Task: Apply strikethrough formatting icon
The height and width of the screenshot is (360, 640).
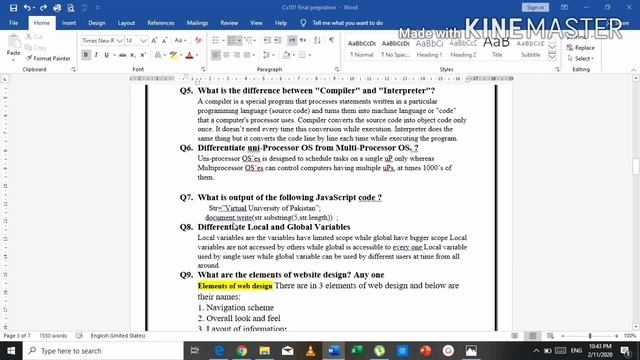Action: point(122,55)
